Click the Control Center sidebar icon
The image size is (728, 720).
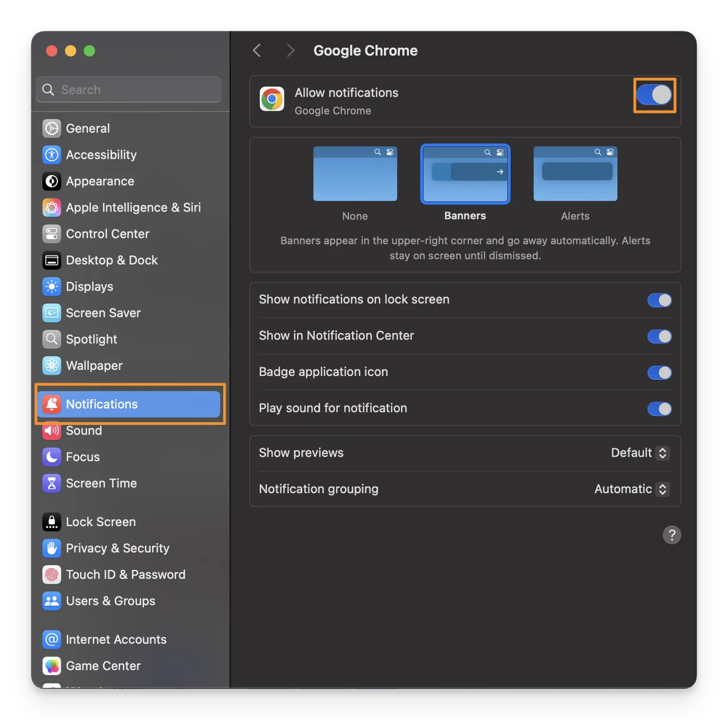[x=52, y=234]
